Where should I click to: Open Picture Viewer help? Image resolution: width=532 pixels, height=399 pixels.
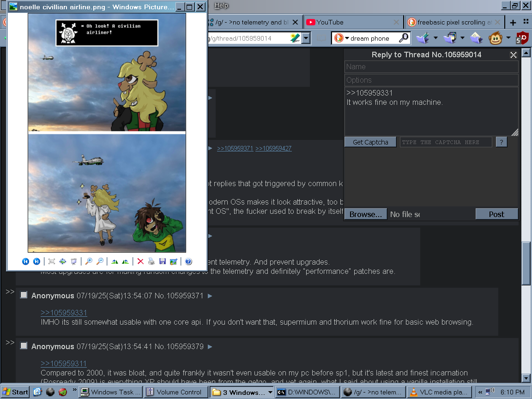pyautogui.click(x=188, y=261)
